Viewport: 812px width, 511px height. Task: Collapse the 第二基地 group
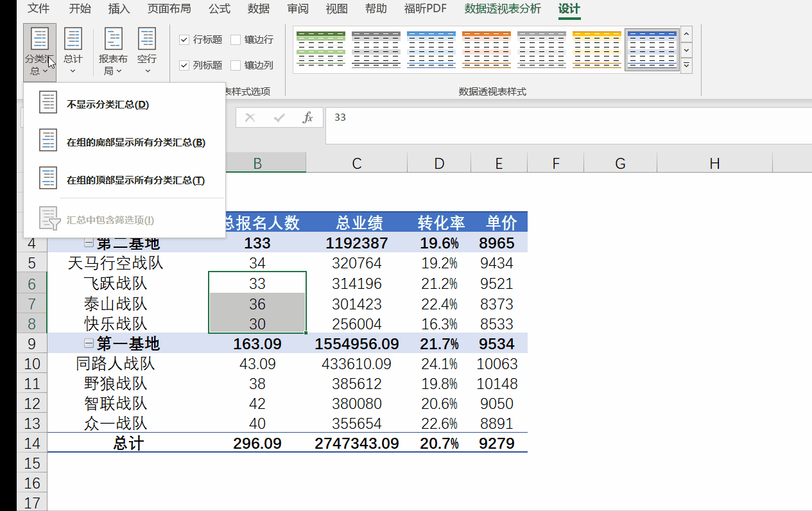point(89,243)
